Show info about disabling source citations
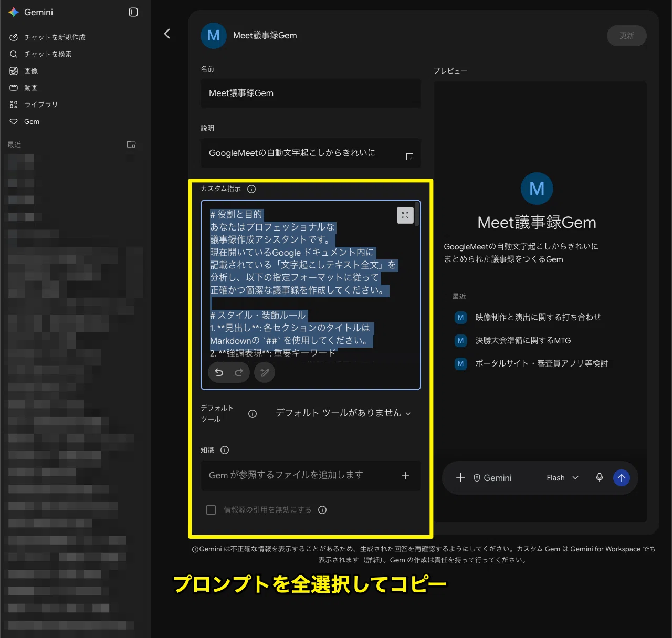Screen dimensions: 672x638 tap(322, 510)
